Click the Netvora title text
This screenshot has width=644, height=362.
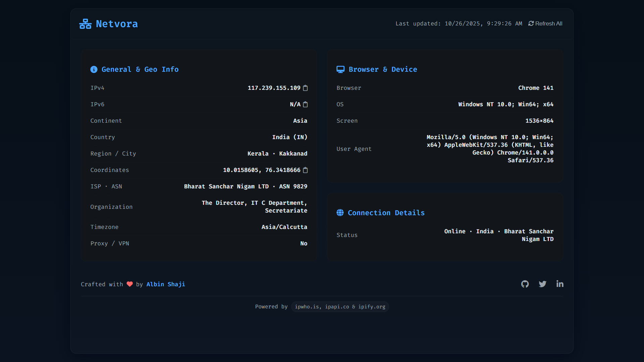pyautogui.click(x=117, y=24)
